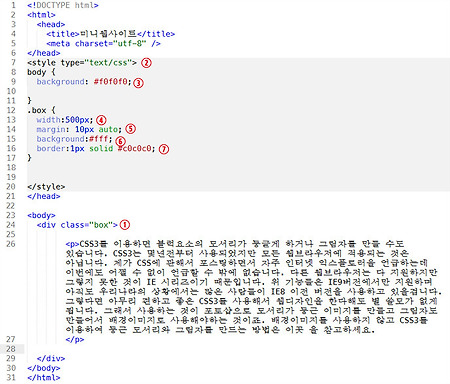Place cursor on the opening "<html>" tag
The image size is (450, 384).
[41, 15]
